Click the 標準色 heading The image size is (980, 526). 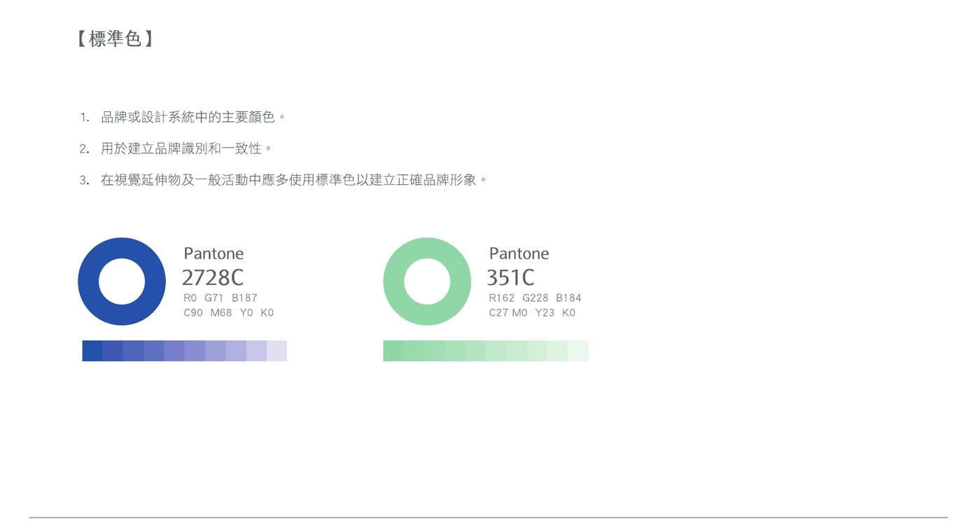pos(115,39)
